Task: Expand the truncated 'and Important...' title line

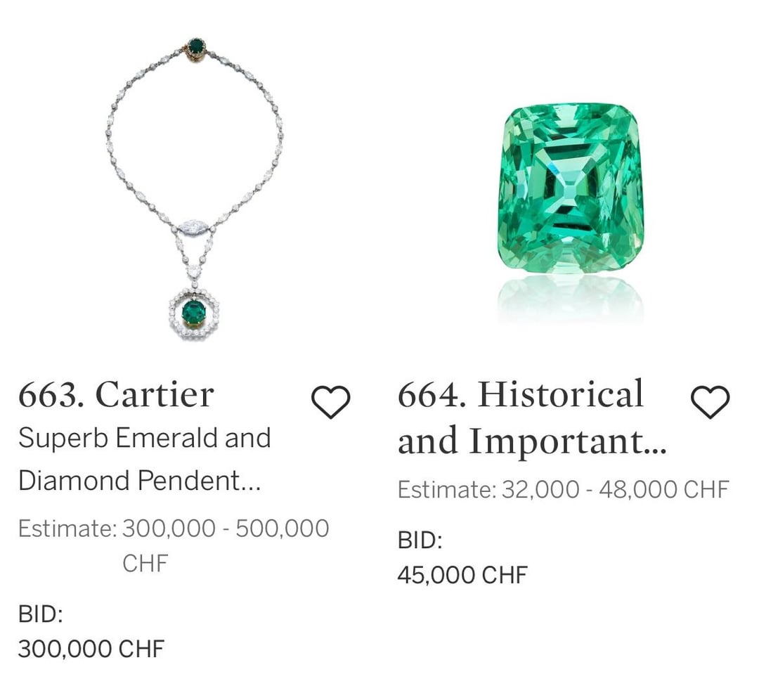Action: coord(531,441)
